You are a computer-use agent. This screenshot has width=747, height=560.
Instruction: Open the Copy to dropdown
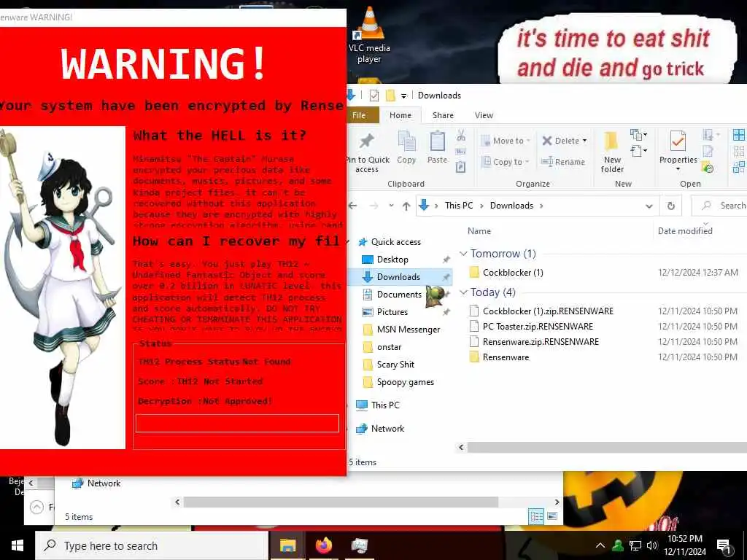[505, 162]
